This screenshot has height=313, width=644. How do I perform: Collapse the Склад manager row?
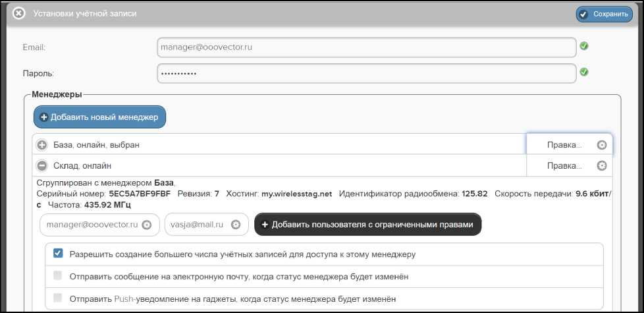coord(42,166)
